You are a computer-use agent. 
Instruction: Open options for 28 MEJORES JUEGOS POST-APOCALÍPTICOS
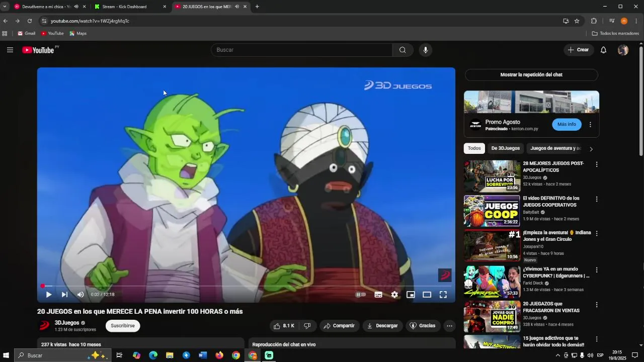(597, 164)
